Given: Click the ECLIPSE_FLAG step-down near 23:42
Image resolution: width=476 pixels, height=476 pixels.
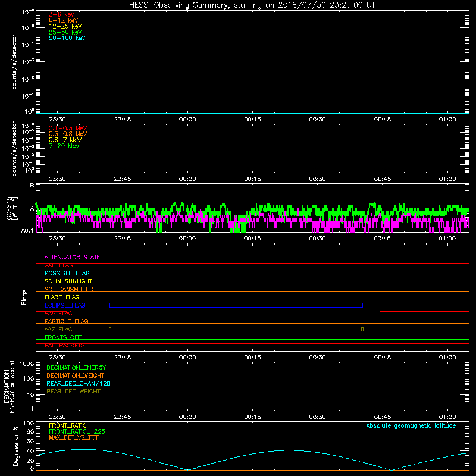Looking at the screenshot, I should pos(109,305).
